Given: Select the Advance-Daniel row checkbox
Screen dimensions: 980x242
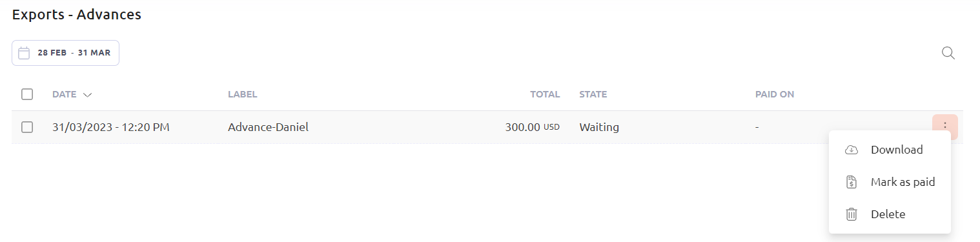Looking at the screenshot, I should (27, 127).
